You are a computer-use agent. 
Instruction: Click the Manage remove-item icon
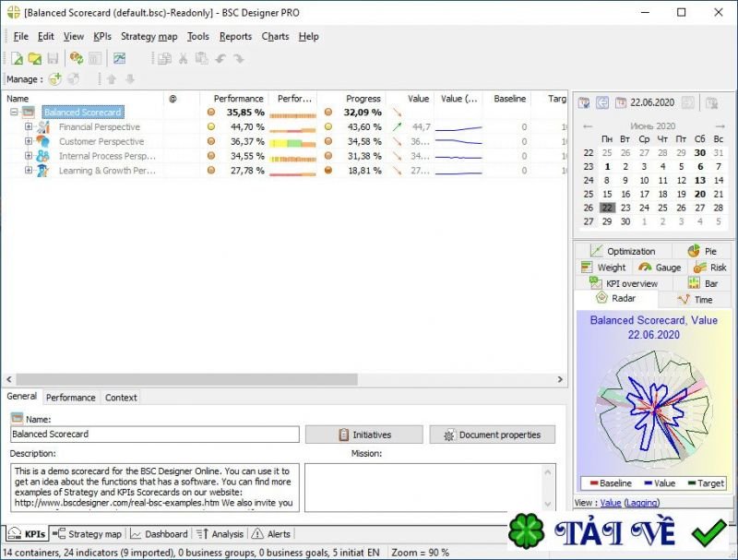coord(74,79)
